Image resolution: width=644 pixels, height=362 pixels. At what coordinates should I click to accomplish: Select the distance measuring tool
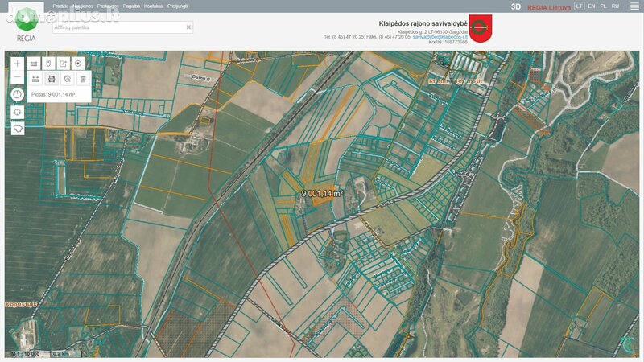pyautogui.click(x=35, y=79)
